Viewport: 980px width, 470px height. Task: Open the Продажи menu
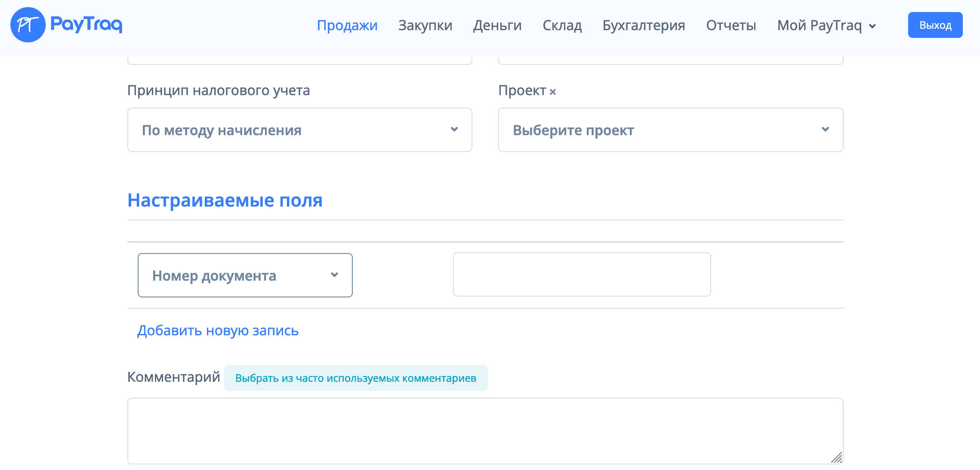click(x=347, y=25)
